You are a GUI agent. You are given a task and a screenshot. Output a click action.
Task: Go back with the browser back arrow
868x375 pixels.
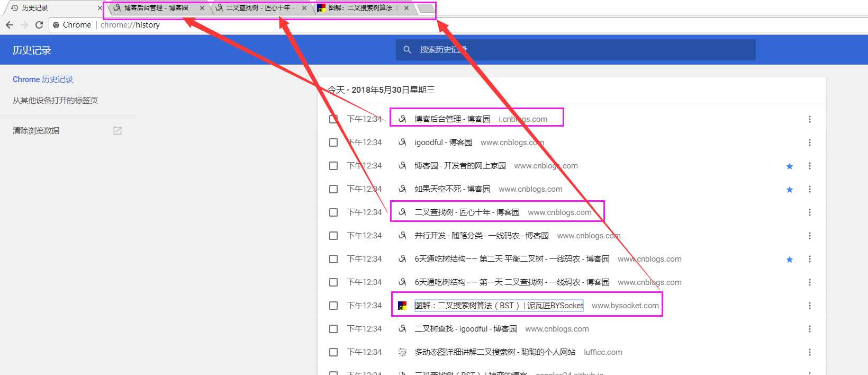coord(10,25)
